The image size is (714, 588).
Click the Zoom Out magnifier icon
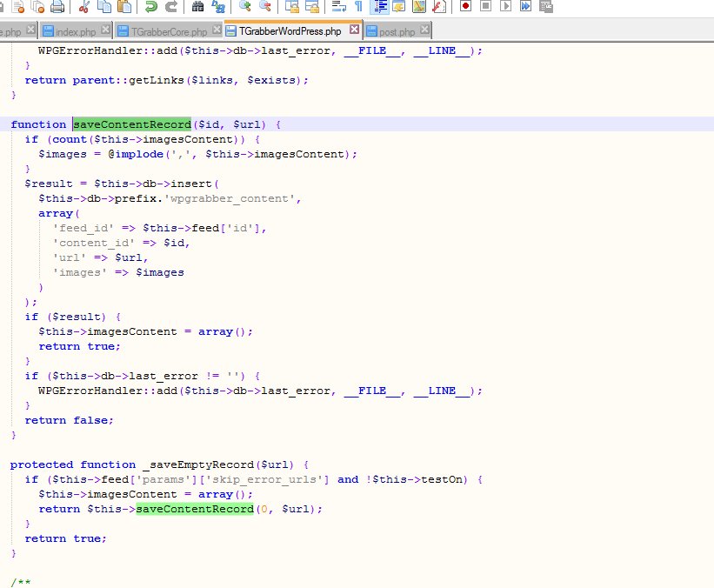point(265,7)
